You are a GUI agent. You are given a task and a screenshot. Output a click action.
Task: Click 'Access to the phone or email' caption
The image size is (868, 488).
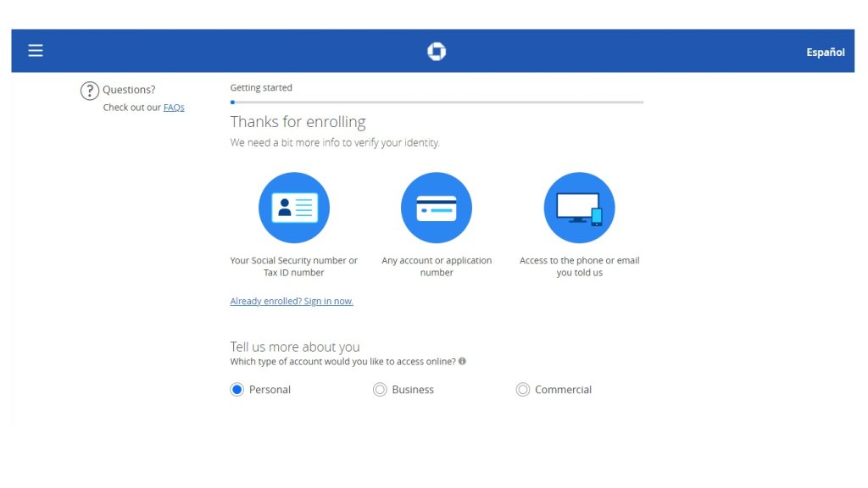(x=580, y=266)
